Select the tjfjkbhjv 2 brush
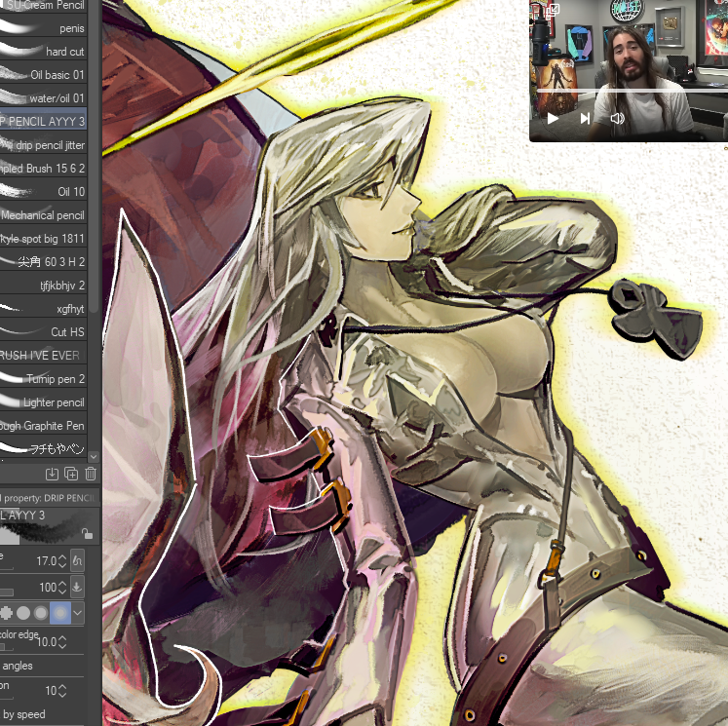The width and height of the screenshot is (728, 726). coord(43,285)
